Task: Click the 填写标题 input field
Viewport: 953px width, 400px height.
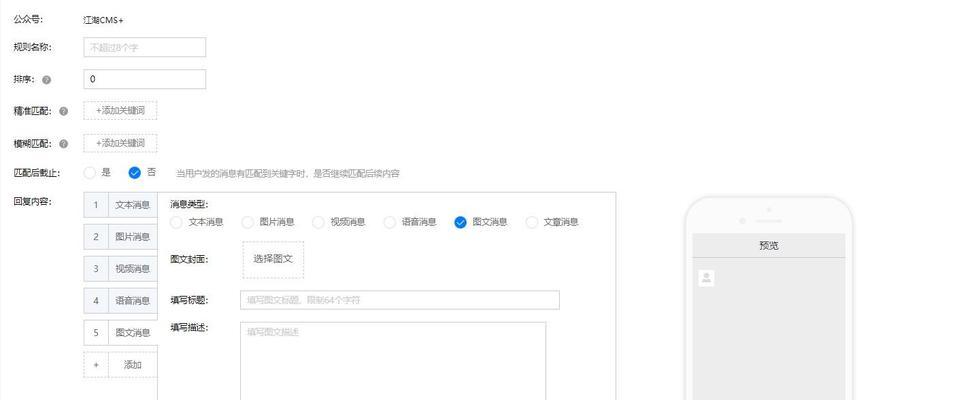Action: coord(400,300)
